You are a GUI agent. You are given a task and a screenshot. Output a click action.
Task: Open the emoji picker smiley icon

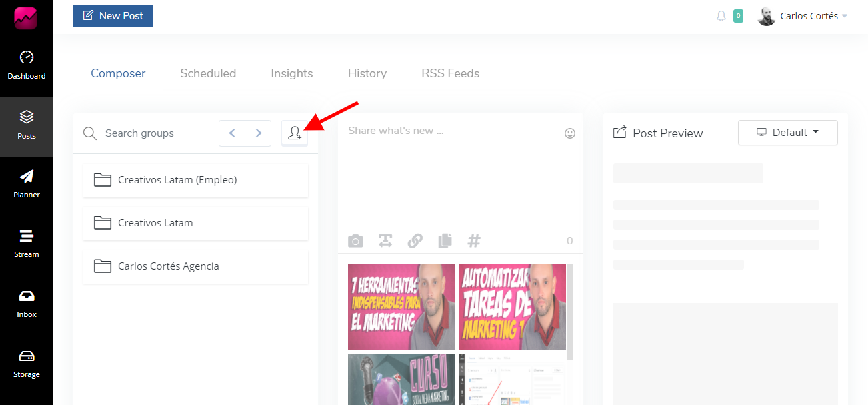[x=570, y=133]
